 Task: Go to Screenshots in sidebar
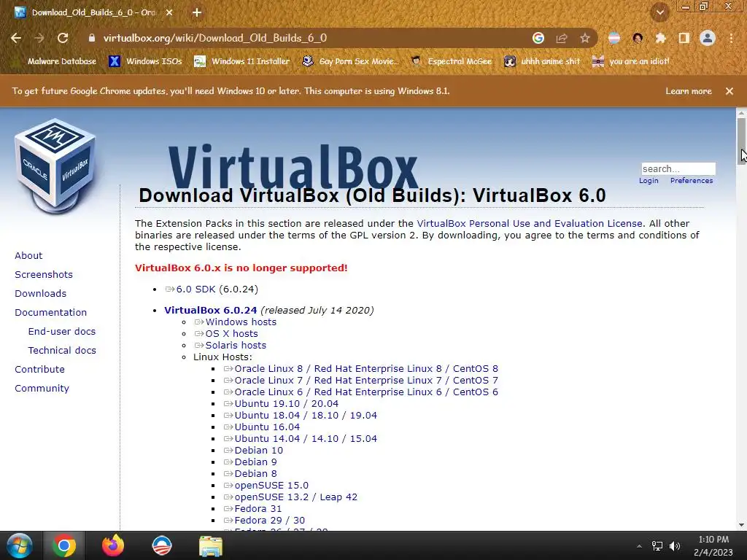tap(44, 275)
